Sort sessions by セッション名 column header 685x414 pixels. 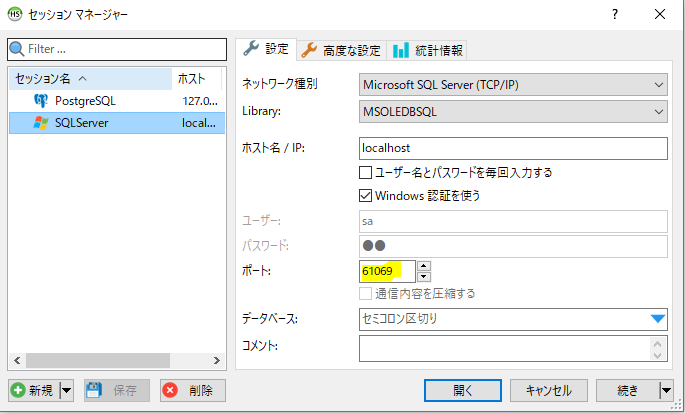click(x=91, y=79)
